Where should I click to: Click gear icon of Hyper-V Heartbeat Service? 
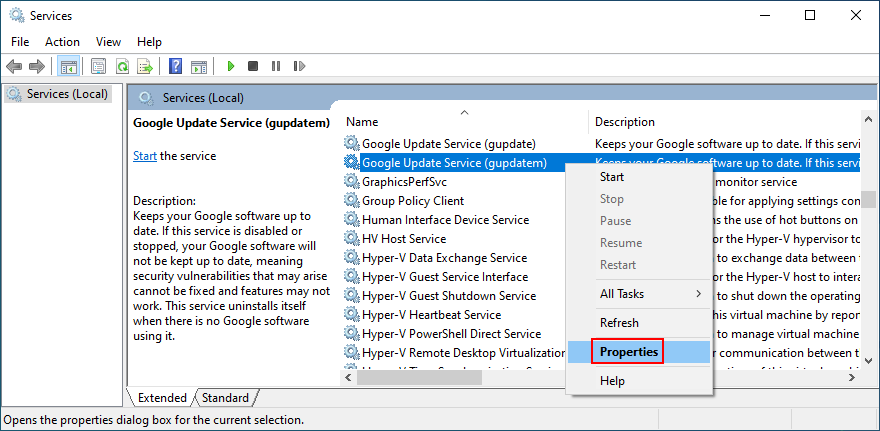(351, 315)
